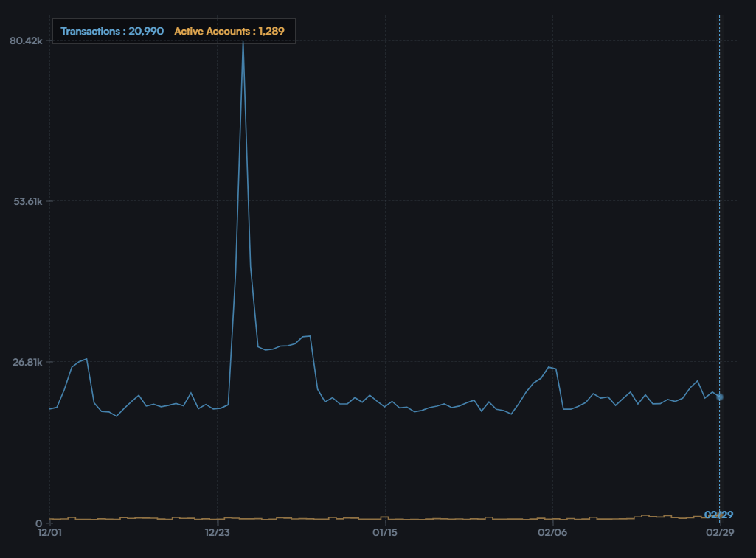Click the 80.42k y-axis label
Viewport: 756px width, 558px height.
26,41
